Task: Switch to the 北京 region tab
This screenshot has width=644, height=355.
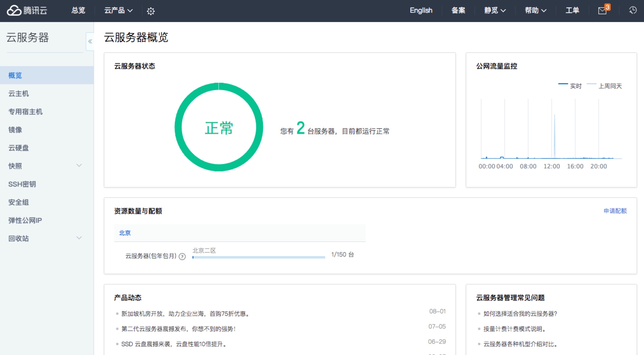Action: 125,233
